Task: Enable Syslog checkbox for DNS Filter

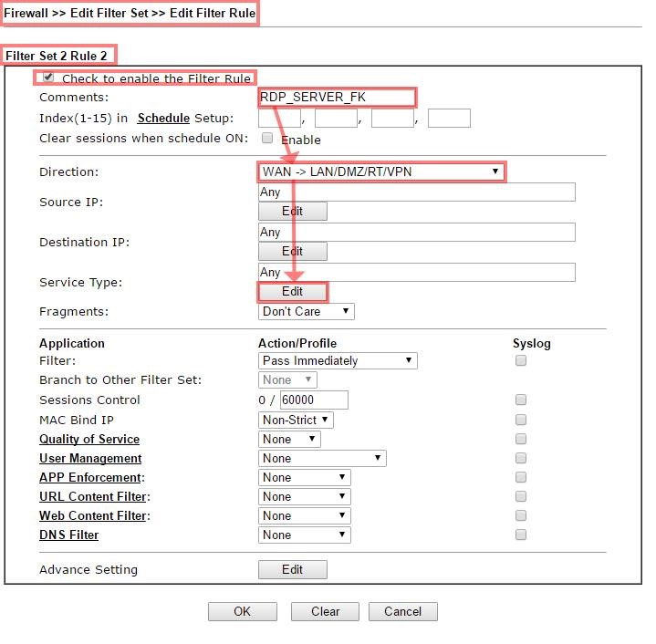Action: 521,535
